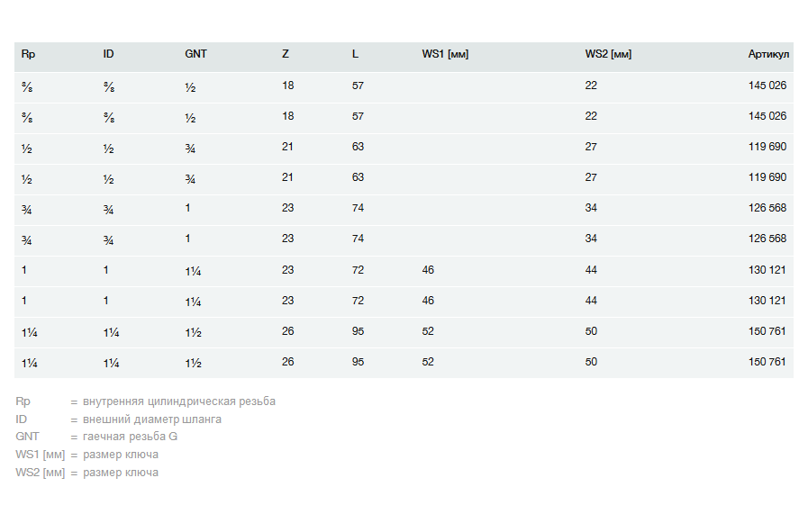This screenshot has width=808, height=532.
Task: Click the Rp column header
Action: tap(28, 54)
